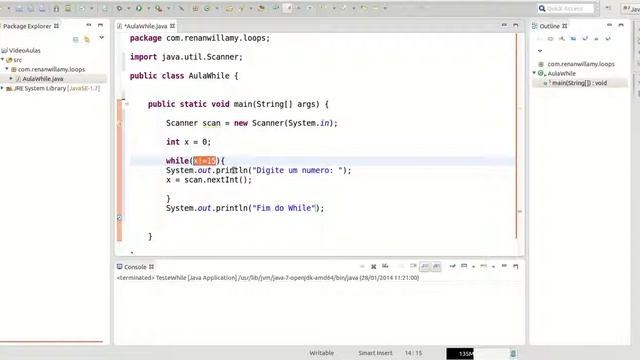The height and width of the screenshot is (360, 640).
Task: Click the Search toolbar icon
Action: [x=261, y=8]
